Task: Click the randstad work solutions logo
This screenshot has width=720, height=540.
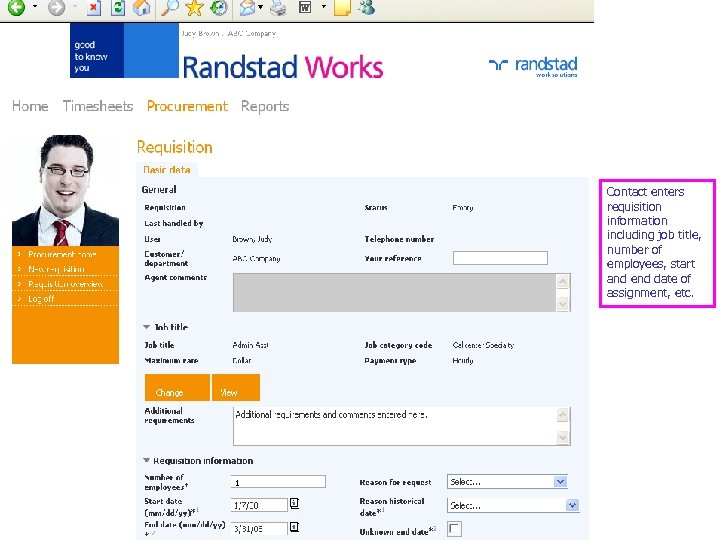Action: (x=533, y=67)
